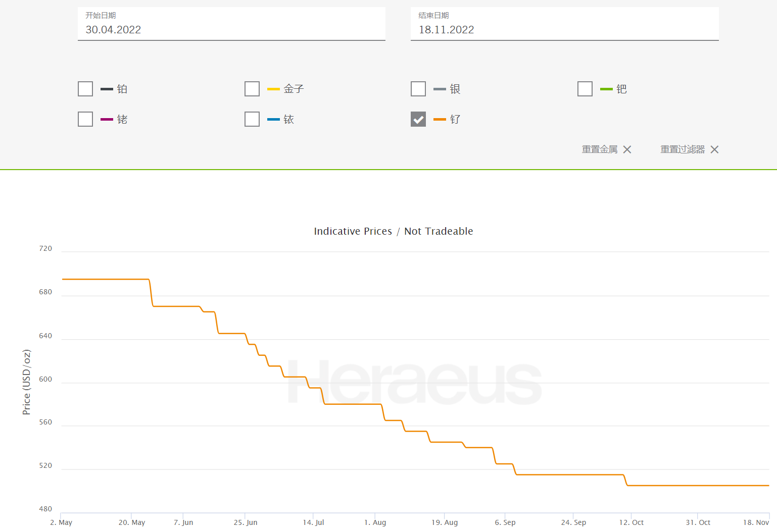Click the 31. Oct x-axis label
The image size is (777, 532).
coord(698,522)
